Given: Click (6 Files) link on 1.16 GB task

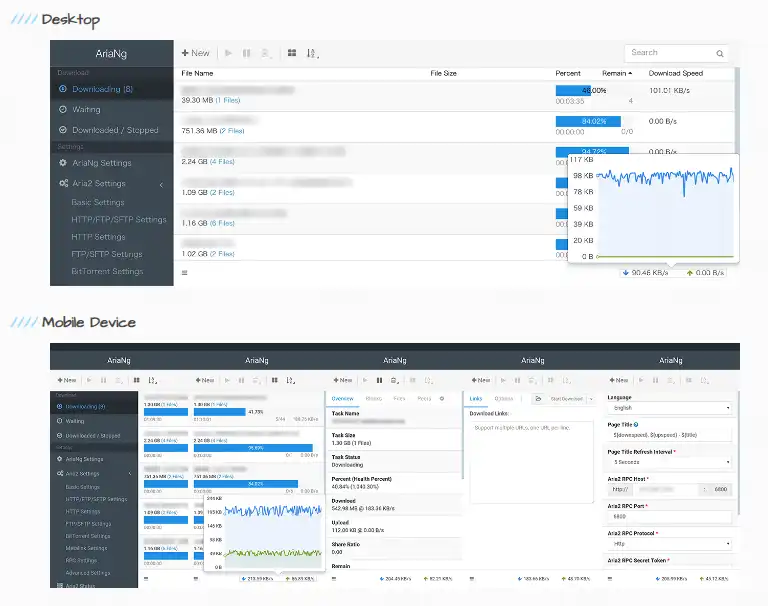Looking at the screenshot, I should click(x=222, y=223).
